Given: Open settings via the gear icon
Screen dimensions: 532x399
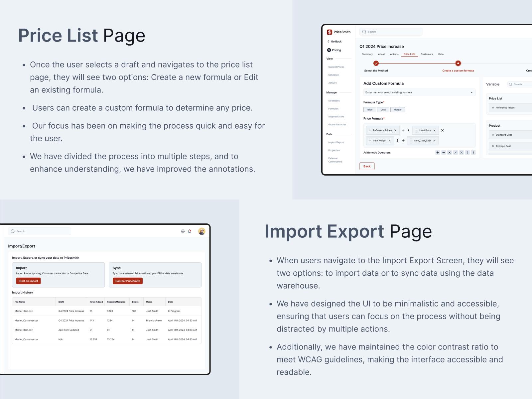Looking at the screenshot, I should pyautogui.click(x=183, y=231).
